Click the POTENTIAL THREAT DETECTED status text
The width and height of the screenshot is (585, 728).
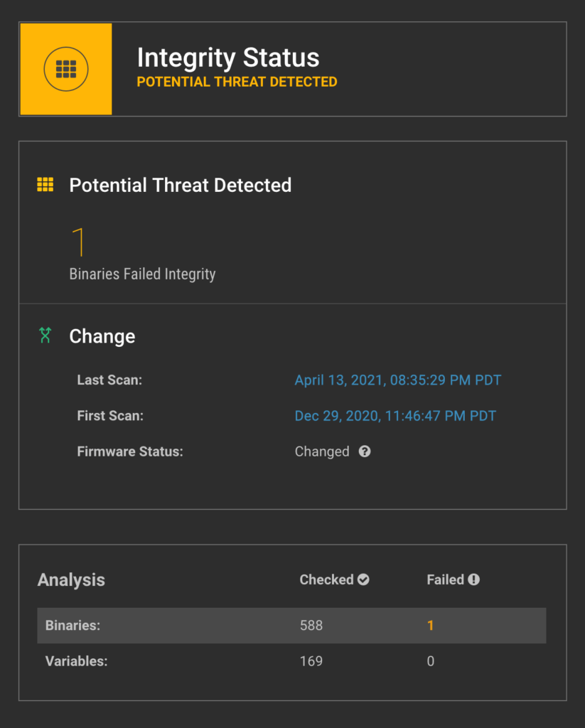(237, 82)
